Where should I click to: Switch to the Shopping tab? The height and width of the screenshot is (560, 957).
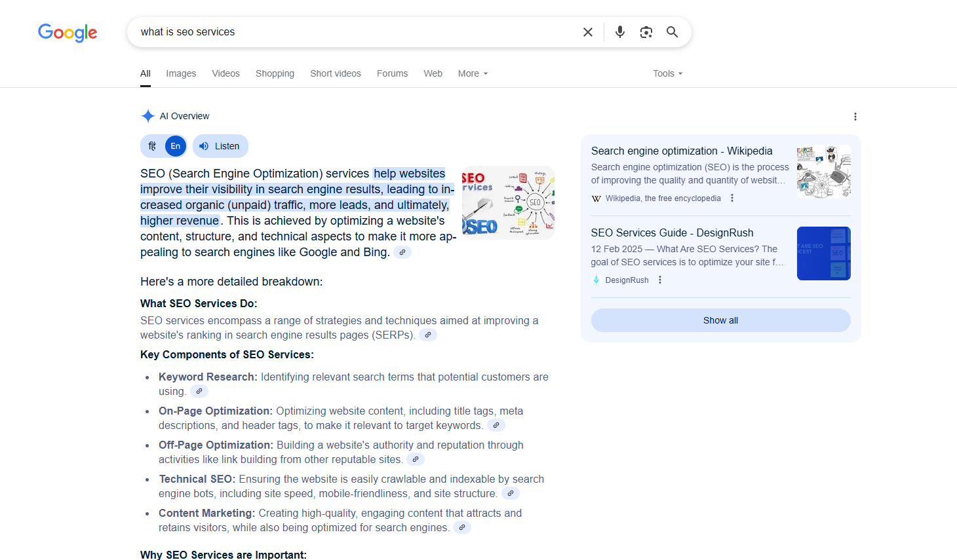click(275, 73)
